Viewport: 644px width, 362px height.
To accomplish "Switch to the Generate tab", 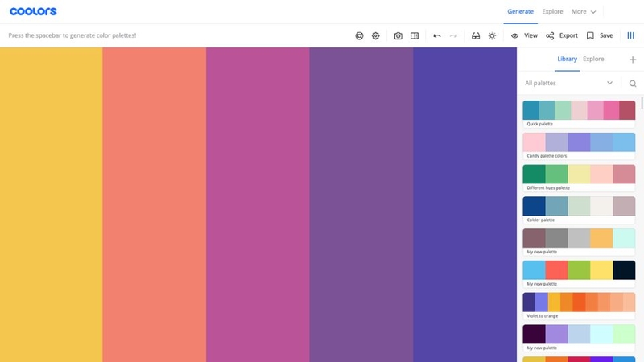I will 520,11.
